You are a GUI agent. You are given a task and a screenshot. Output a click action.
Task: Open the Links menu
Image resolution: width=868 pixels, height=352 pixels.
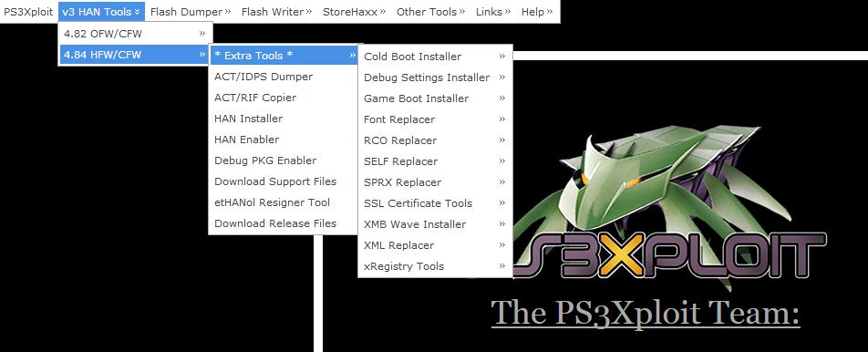(493, 12)
